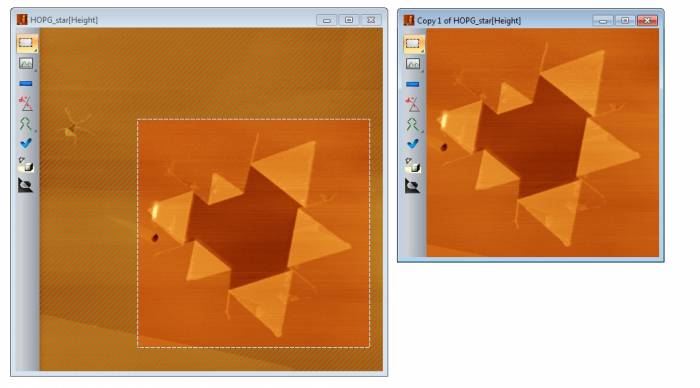Image resolution: width=700 pixels, height=388 pixels.
Task: Click black shading icon in Copy 1 window
Action: (x=412, y=186)
